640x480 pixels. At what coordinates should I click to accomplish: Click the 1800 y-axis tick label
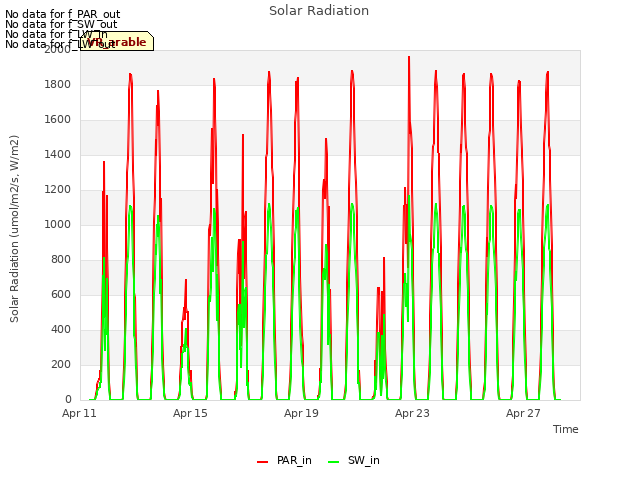tap(58, 84)
